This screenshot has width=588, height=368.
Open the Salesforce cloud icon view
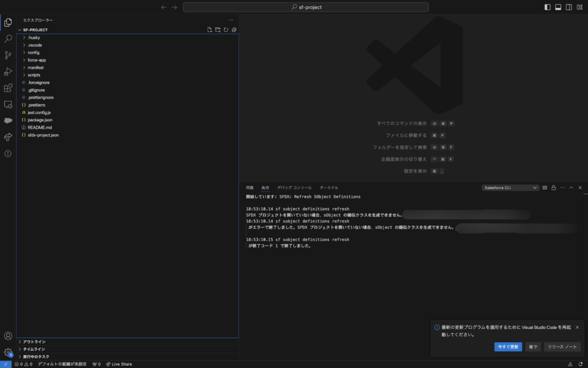click(x=8, y=121)
